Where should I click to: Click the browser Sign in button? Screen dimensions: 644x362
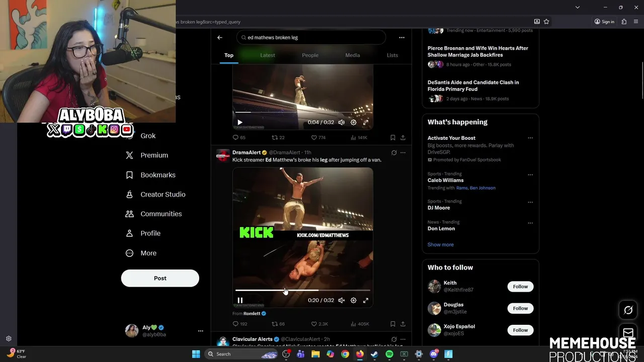coord(604,22)
